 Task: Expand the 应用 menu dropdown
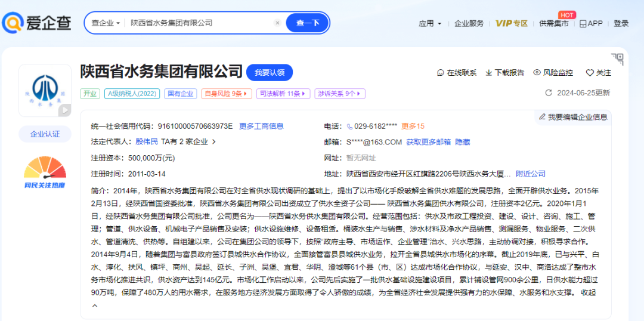coord(430,23)
